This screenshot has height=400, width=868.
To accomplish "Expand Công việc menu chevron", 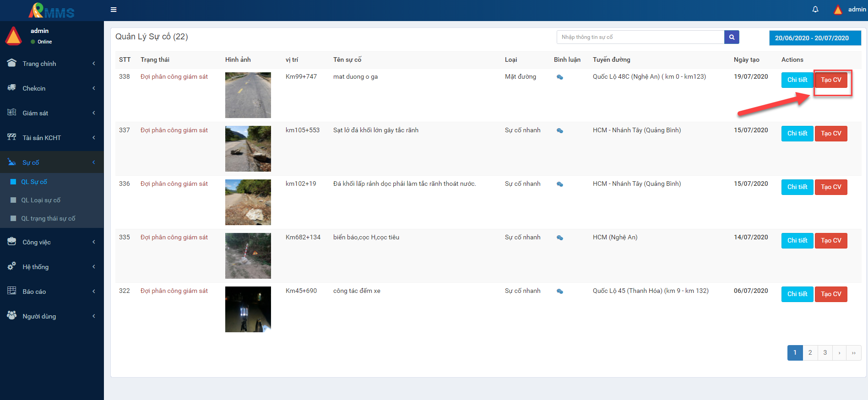I will tap(94, 242).
